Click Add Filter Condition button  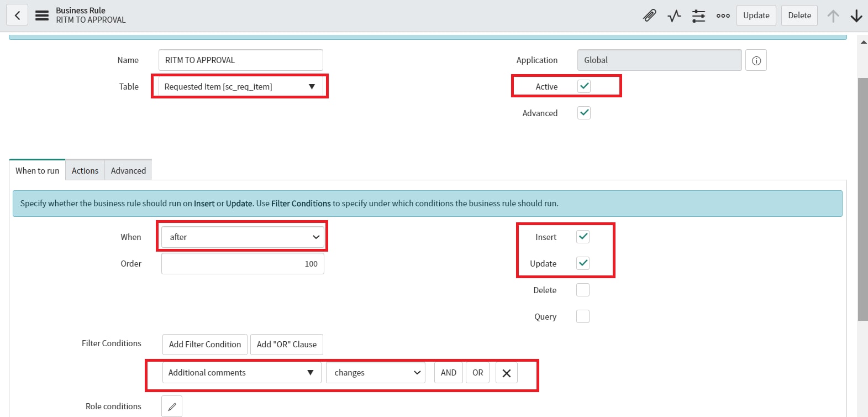click(x=205, y=345)
